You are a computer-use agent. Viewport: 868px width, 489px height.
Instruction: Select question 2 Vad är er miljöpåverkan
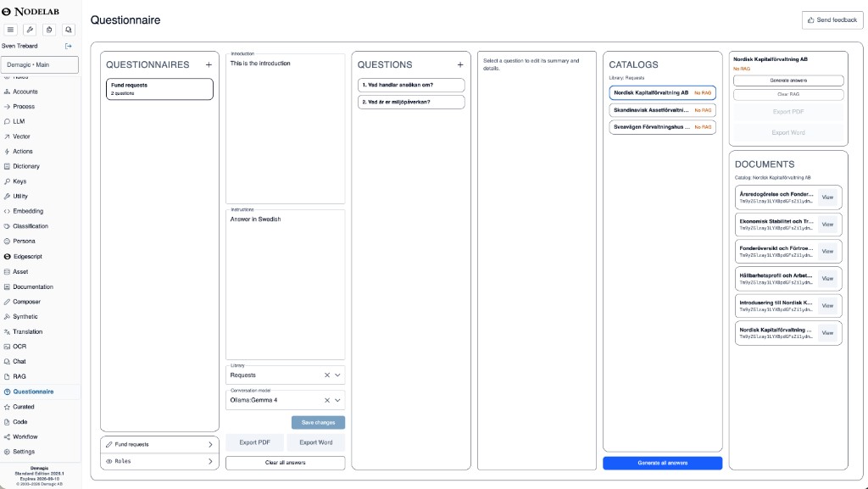click(411, 103)
